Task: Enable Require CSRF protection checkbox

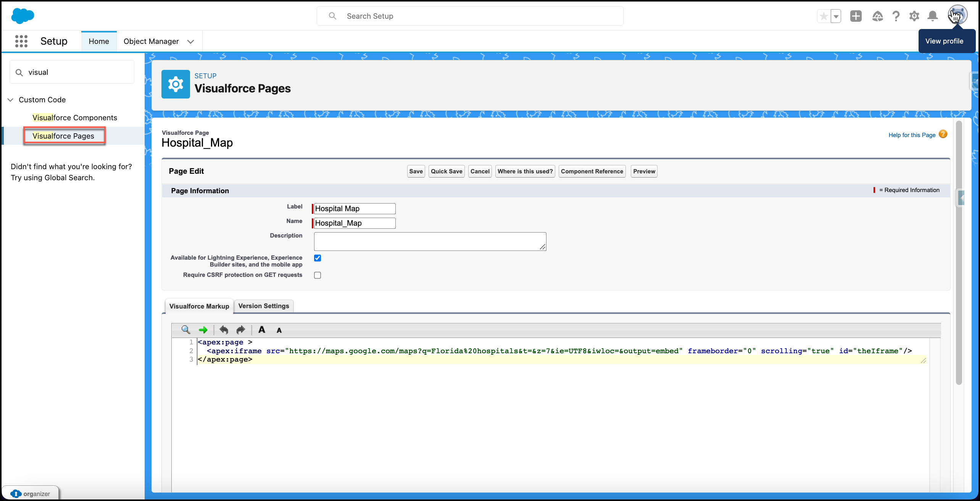Action: click(318, 275)
